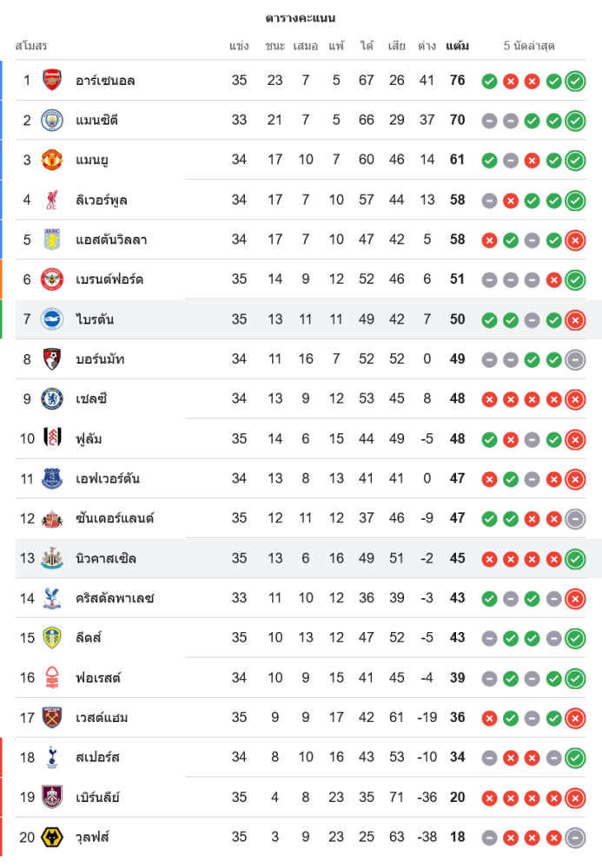Image resolution: width=602 pixels, height=868 pixels.
Task: Click the แข่ง played column header
Action: (239, 46)
